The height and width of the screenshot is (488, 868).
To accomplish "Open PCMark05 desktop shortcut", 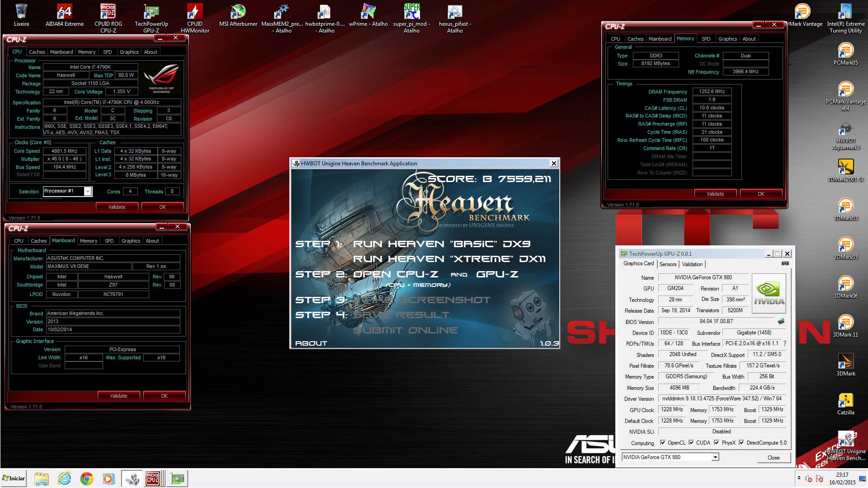I will tap(845, 54).
